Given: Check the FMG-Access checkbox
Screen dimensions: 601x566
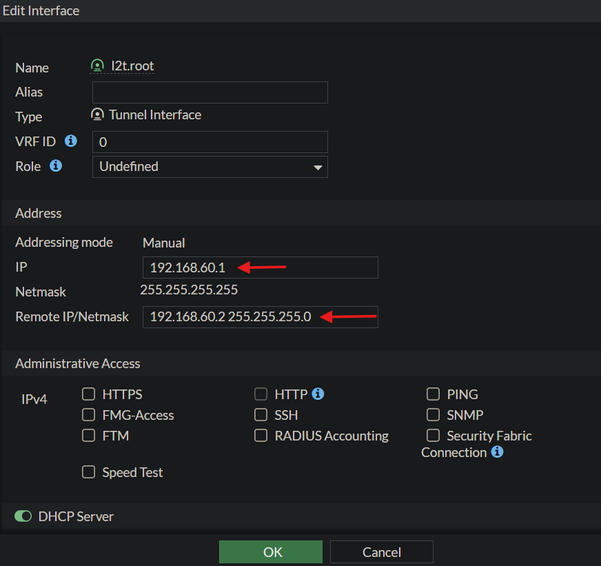Looking at the screenshot, I should (x=89, y=415).
